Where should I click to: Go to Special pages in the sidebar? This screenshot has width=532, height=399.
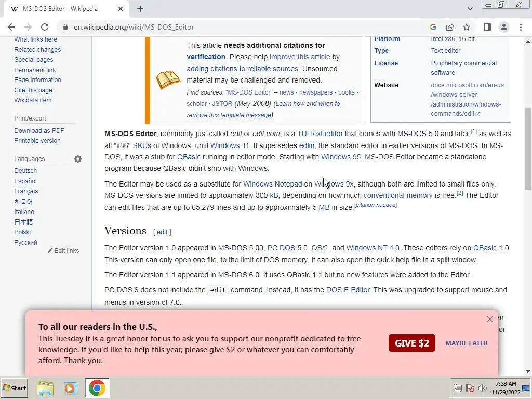[34, 60]
